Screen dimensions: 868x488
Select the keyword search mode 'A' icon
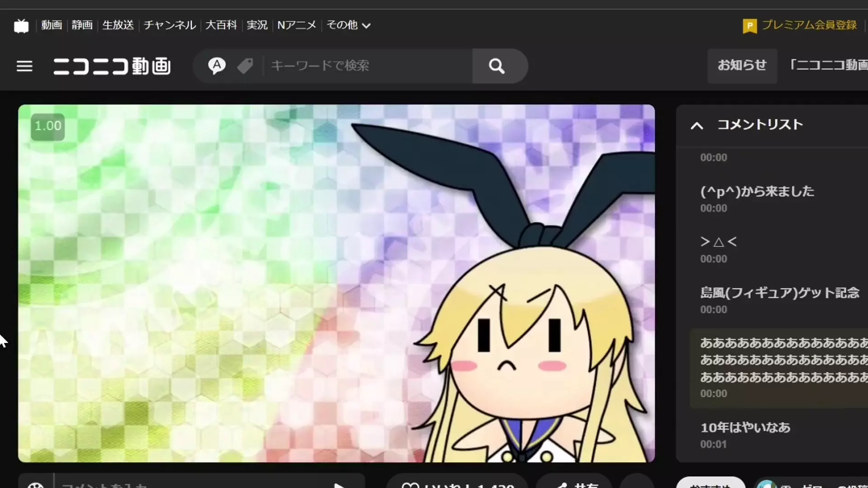217,66
